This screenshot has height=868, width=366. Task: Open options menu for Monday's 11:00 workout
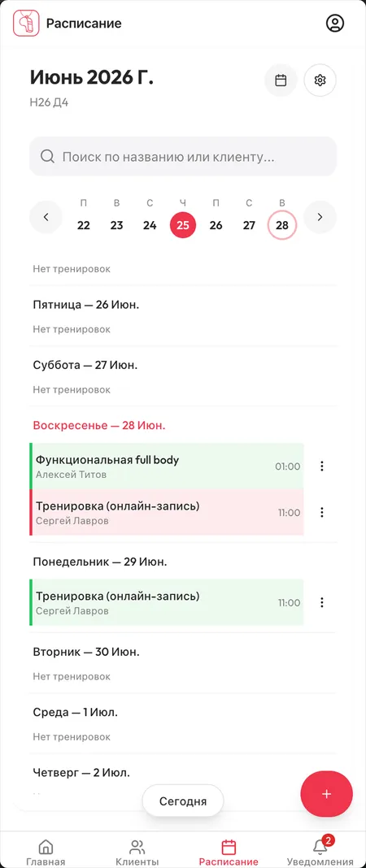coord(322,602)
